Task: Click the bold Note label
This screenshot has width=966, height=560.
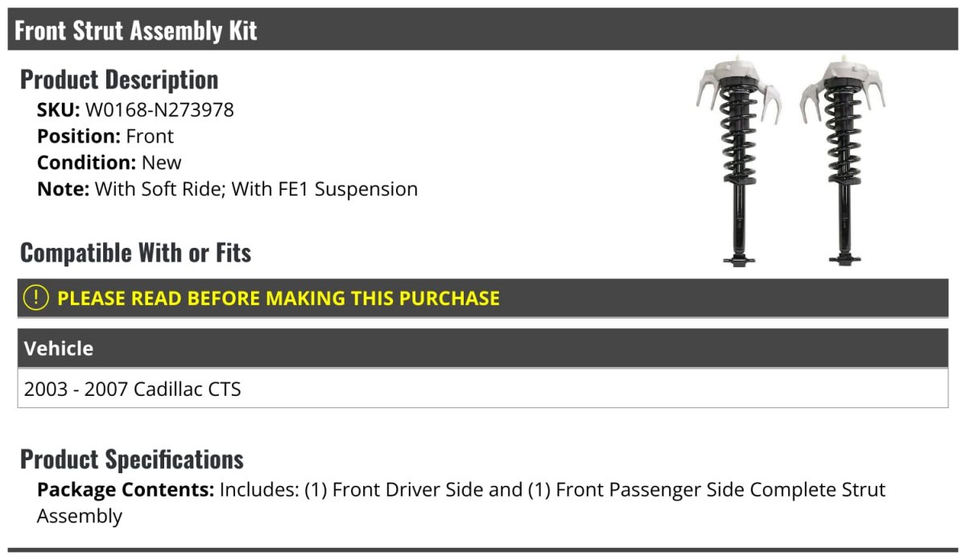Action: (63, 189)
